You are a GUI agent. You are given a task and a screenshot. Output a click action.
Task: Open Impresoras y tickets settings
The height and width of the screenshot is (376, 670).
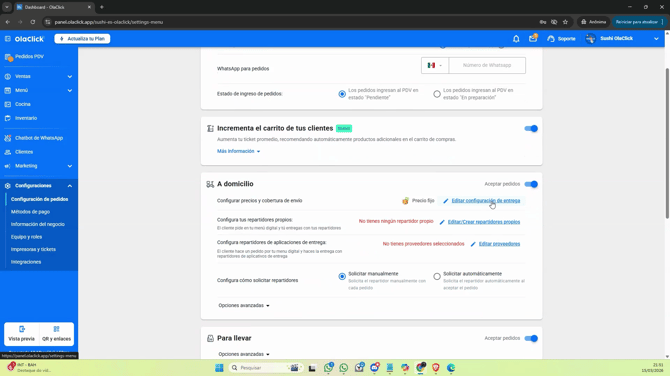click(x=33, y=250)
